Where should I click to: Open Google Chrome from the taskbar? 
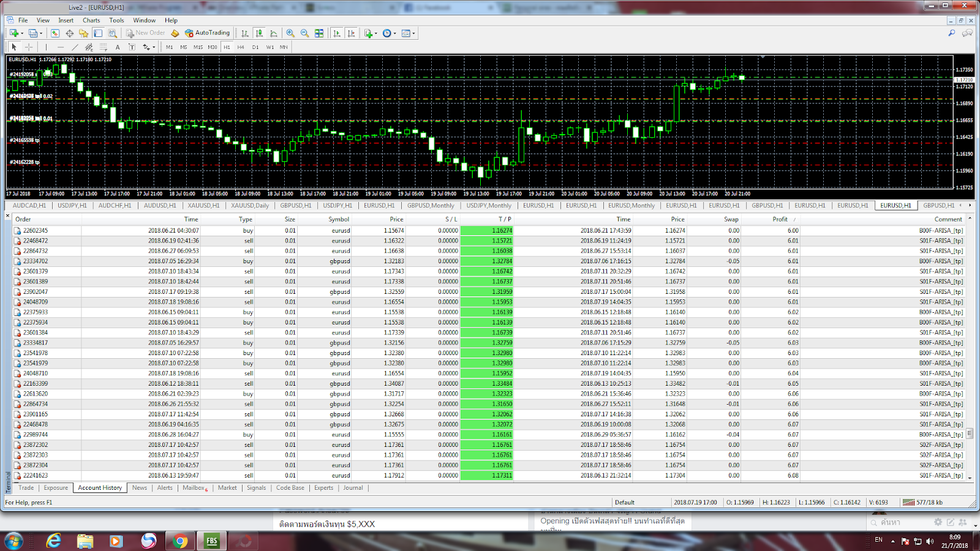pyautogui.click(x=180, y=541)
